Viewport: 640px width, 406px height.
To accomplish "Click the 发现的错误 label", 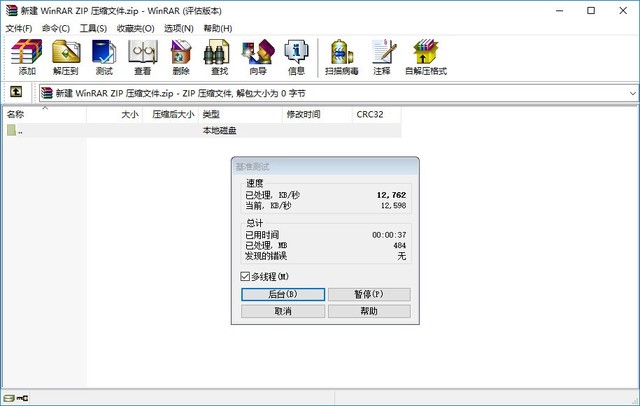I will point(266,256).
